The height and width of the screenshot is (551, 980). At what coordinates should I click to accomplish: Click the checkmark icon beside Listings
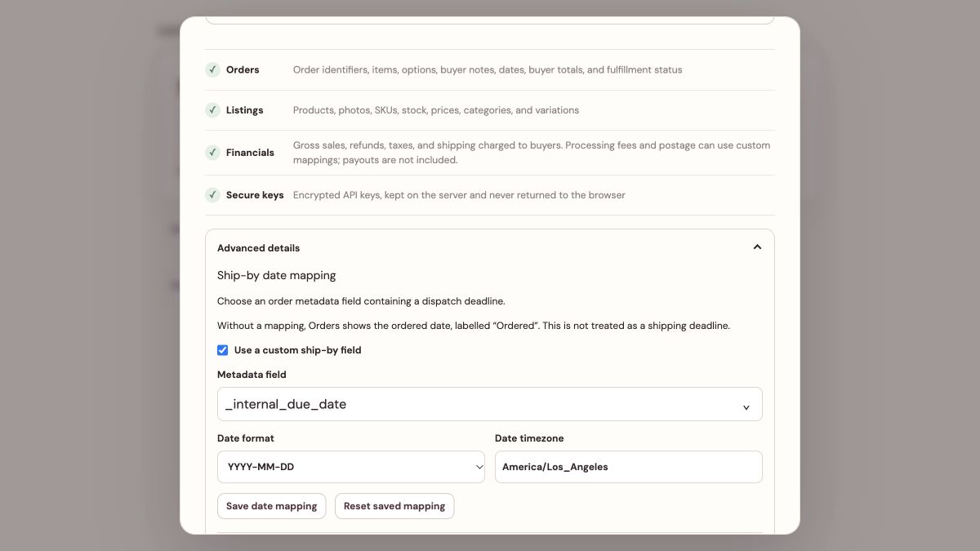click(212, 109)
